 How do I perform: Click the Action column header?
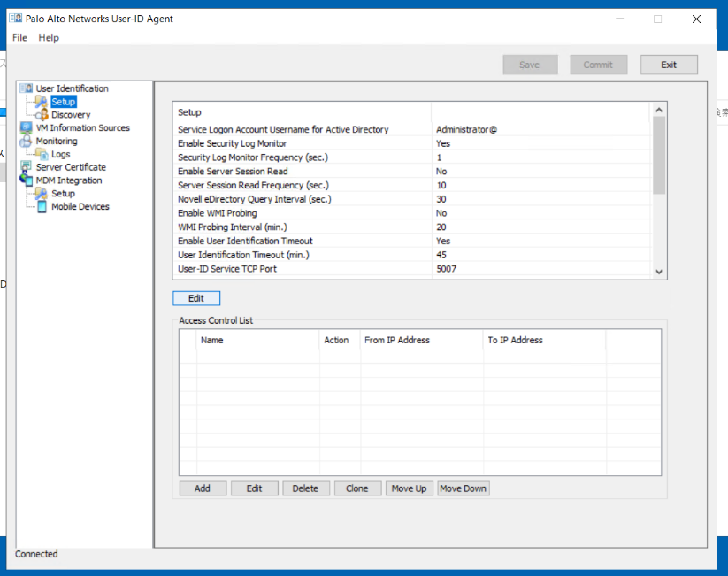point(340,340)
